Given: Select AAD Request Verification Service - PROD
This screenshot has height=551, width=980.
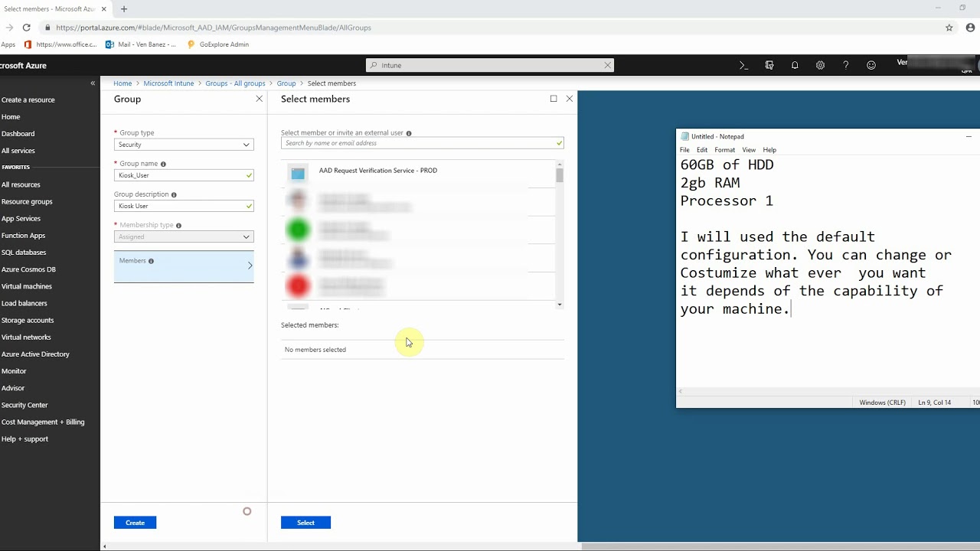Looking at the screenshot, I should point(418,173).
